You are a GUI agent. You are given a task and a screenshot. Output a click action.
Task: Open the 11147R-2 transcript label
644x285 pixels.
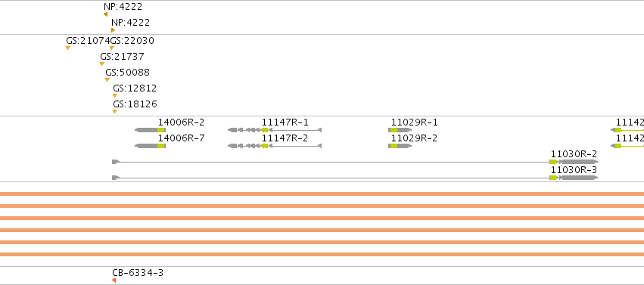pyautogui.click(x=285, y=138)
